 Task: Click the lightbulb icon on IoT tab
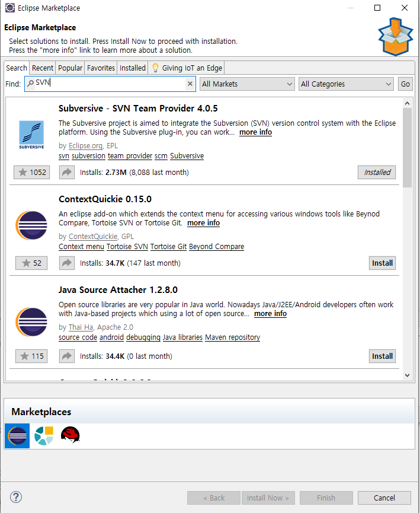156,68
